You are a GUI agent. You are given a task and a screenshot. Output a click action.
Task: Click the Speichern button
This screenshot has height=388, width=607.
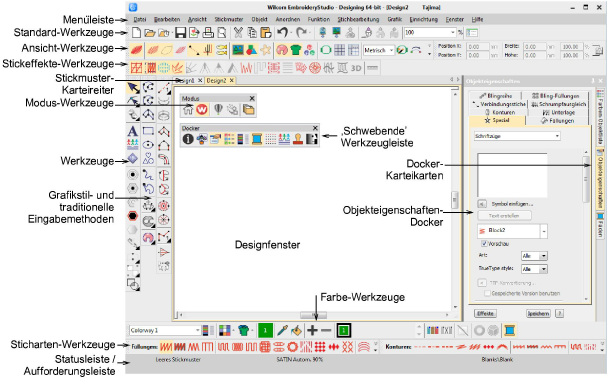(538, 314)
